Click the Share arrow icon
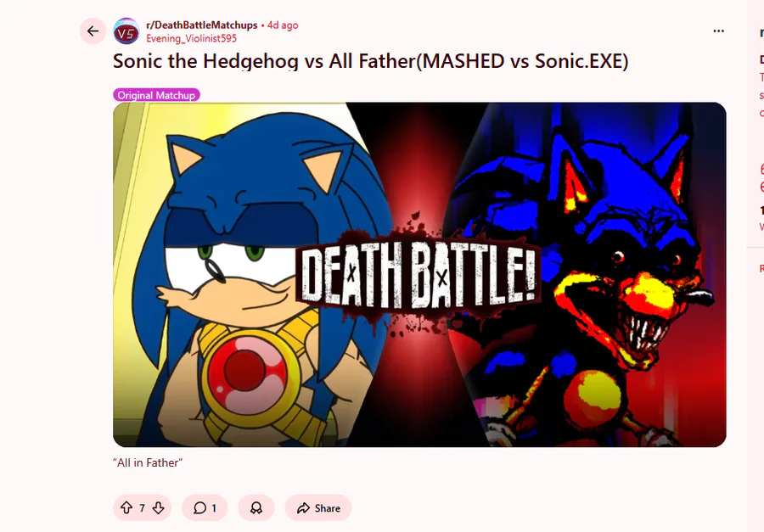Screen dimensions: 764x532 [x=303, y=508]
